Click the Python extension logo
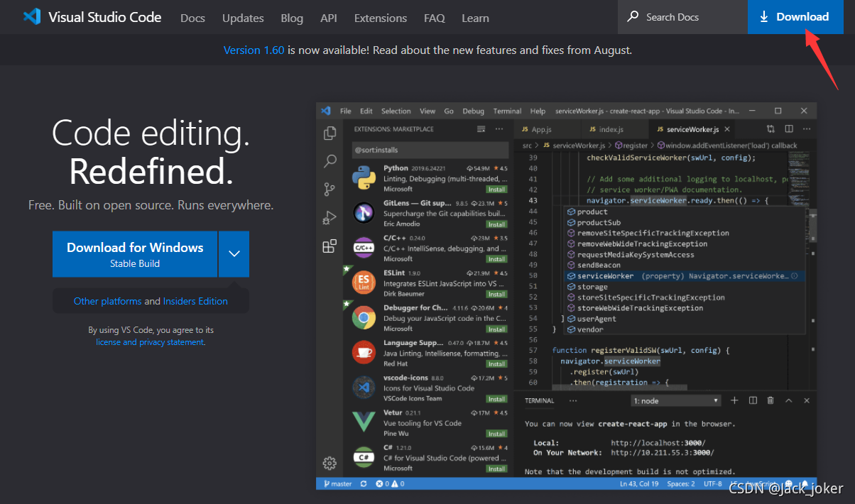 [x=364, y=177]
